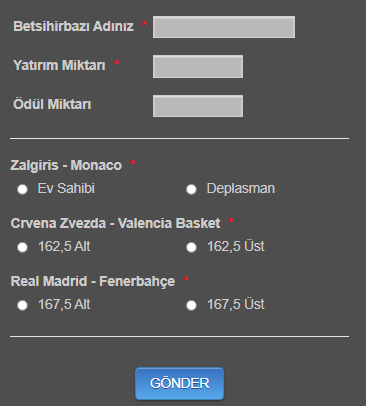Click the 'Deplasman' option label text

[x=241, y=189]
